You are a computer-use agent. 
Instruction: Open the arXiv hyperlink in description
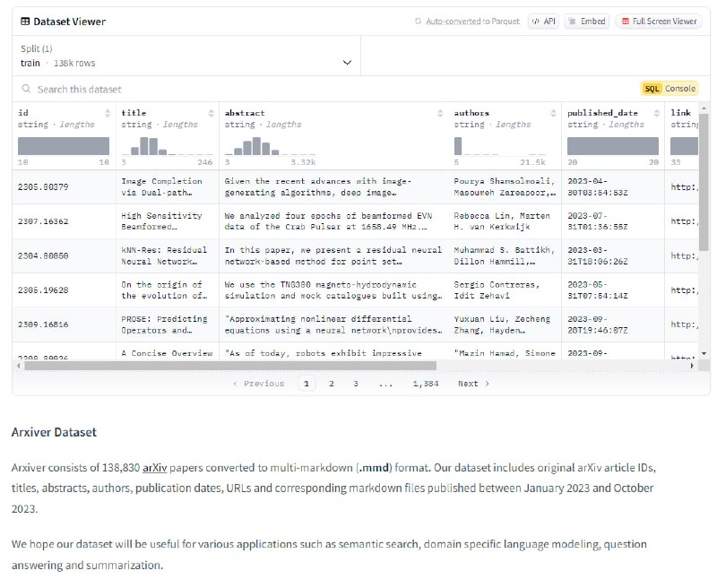[154, 468]
